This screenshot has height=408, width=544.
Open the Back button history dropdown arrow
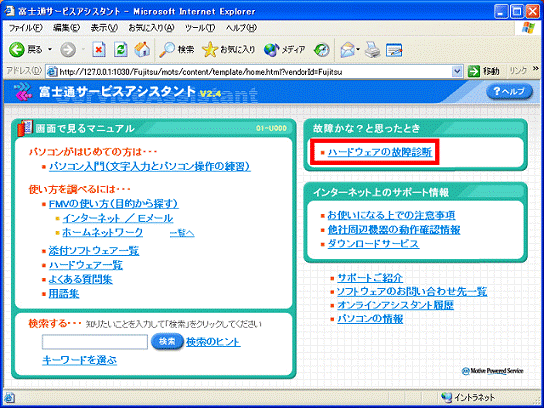(50, 50)
